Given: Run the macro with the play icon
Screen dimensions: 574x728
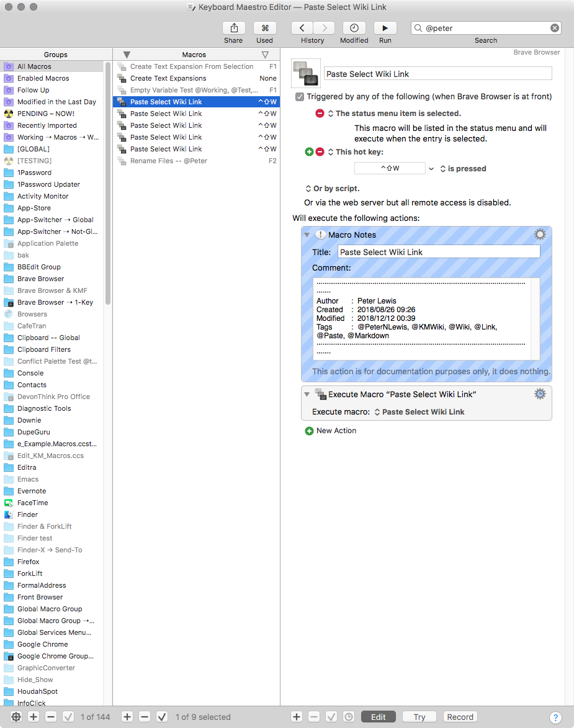Looking at the screenshot, I should [x=385, y=28].
